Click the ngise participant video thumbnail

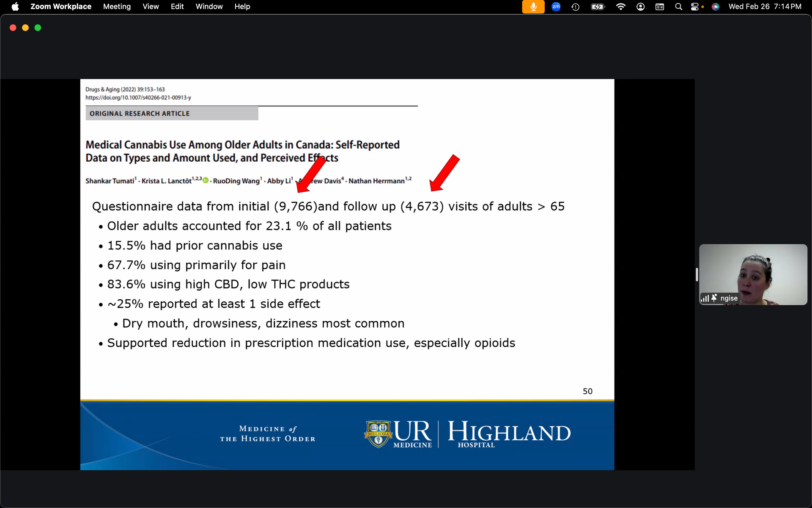[x=753, y=271]
